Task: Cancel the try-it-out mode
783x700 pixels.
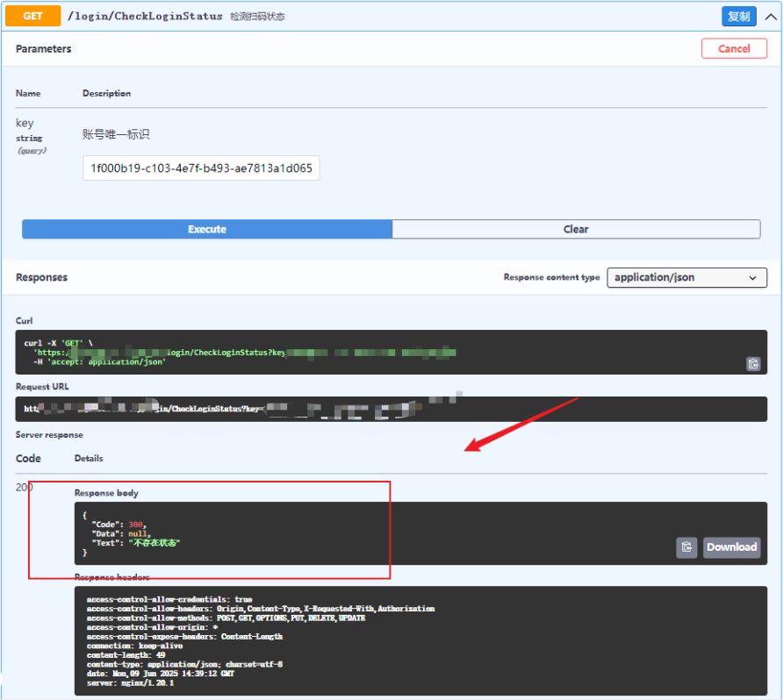Action: coord(734,49)
